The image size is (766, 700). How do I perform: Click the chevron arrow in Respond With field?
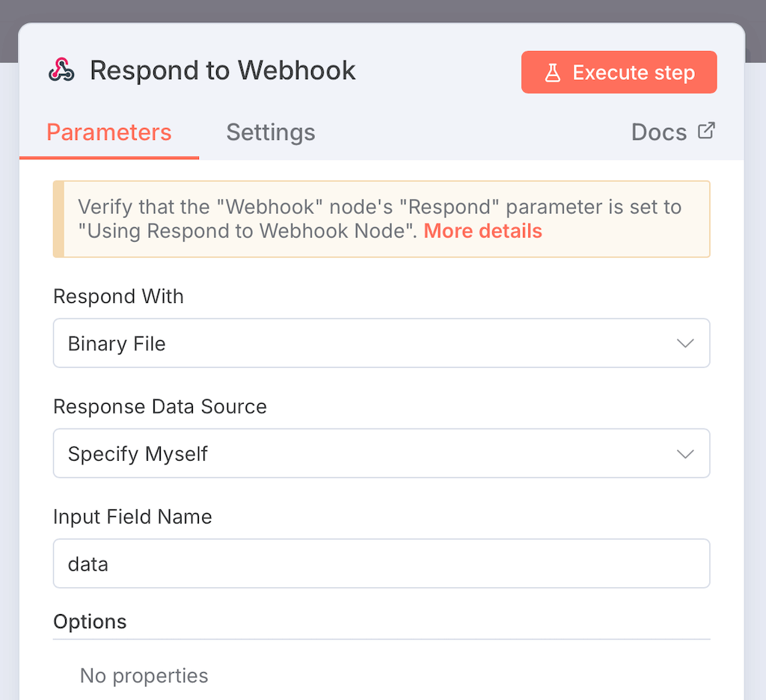coord(685,343)
